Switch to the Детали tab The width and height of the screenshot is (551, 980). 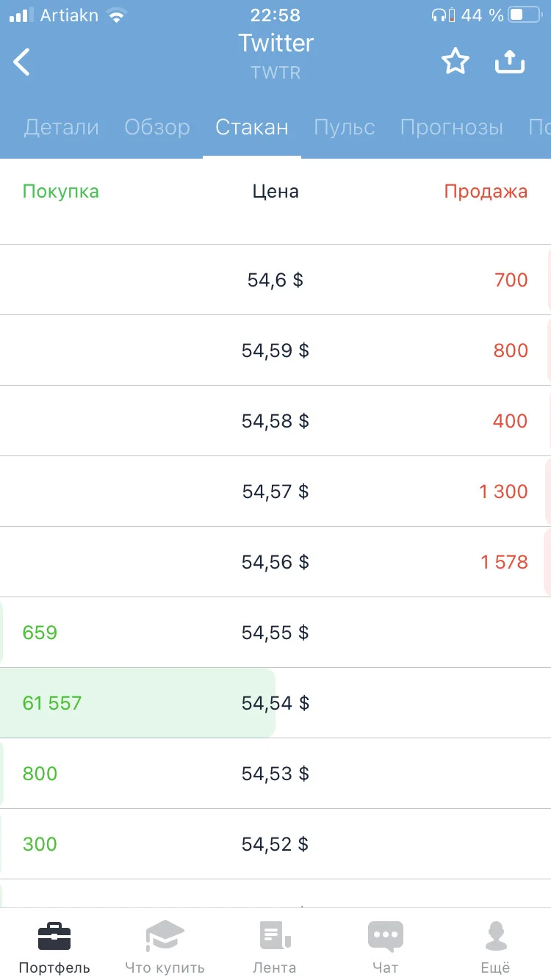point(62,127)
